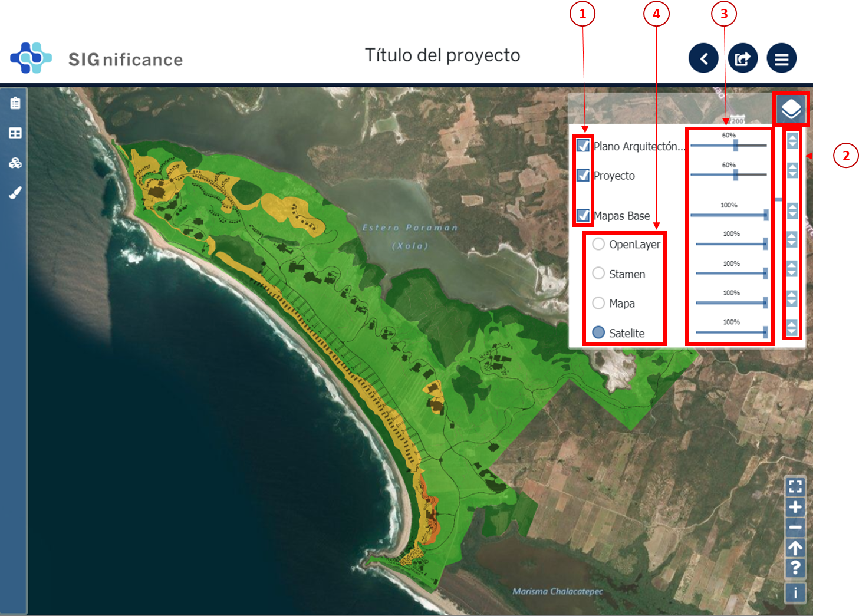Click reorder arrows for Satelite row

coord(792,328)
